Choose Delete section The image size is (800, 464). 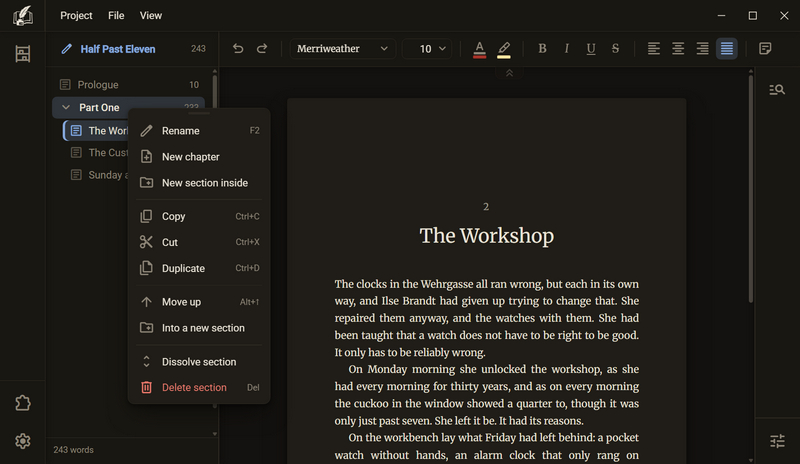coord(199,387)
